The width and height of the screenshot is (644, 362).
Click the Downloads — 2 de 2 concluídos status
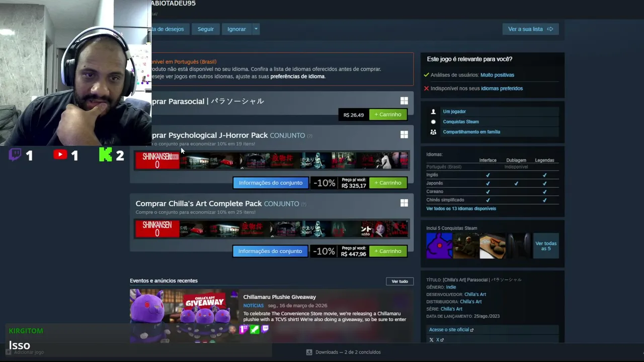tap(348, 352)
